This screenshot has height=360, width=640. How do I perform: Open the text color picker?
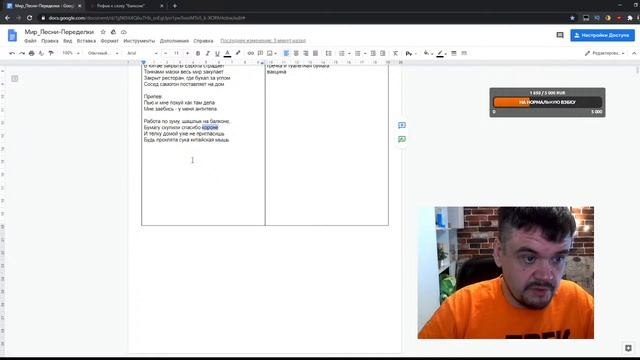[227, 53]
